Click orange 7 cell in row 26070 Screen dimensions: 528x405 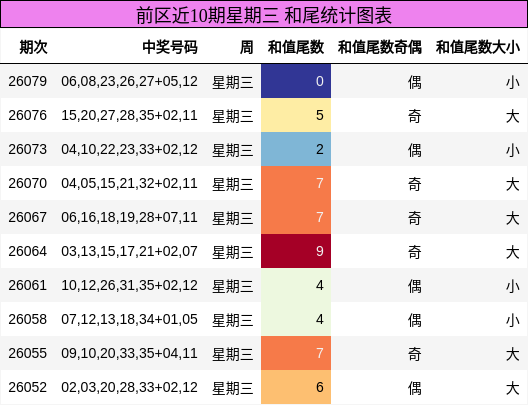coord(296,183)
